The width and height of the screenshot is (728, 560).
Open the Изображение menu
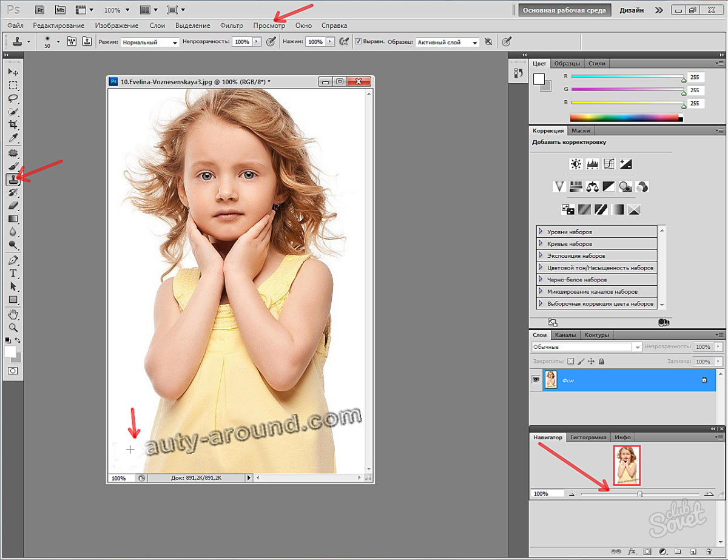pos(116,25)
